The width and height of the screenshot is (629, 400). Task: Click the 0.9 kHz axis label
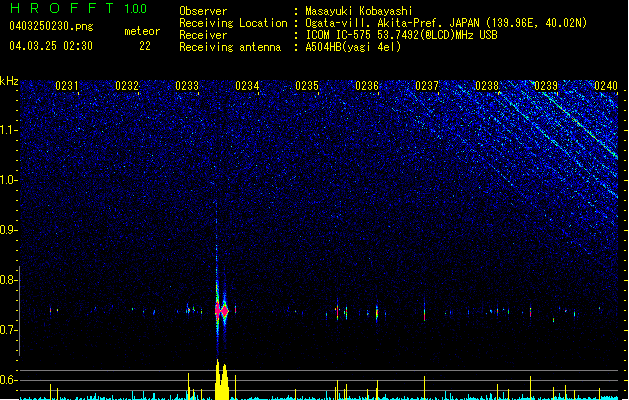pos(8,230)
